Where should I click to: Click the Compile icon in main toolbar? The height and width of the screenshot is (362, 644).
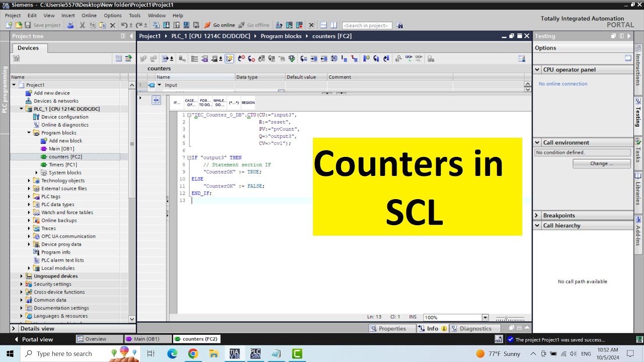tap(156, 25)
